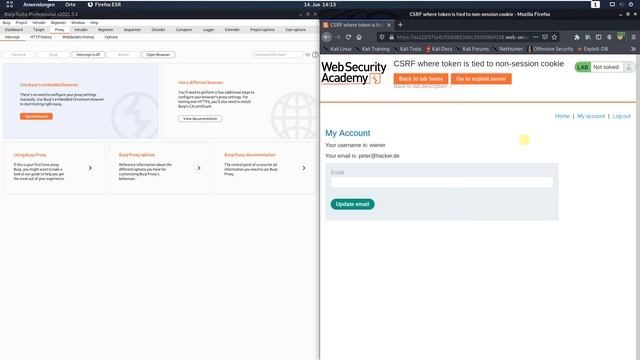Open the Proxy Options sub-tab

click(x=111, y=37)
